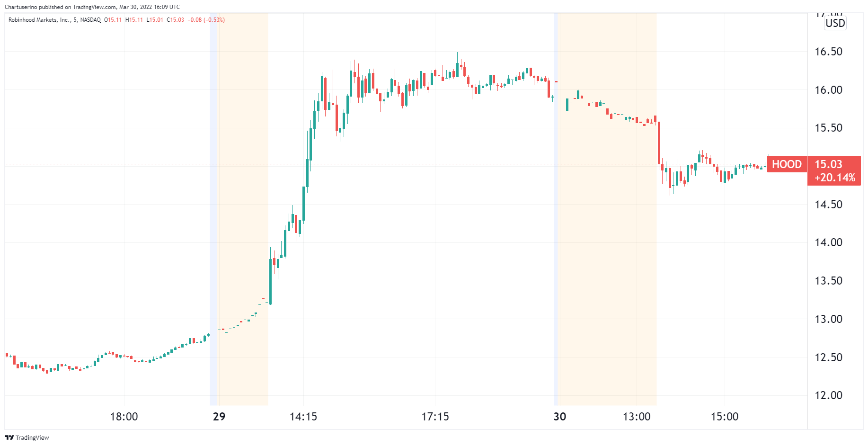Click the 16.50 price axis label
The height and width of the screenshot is (446, 868).
click(828, 52)
